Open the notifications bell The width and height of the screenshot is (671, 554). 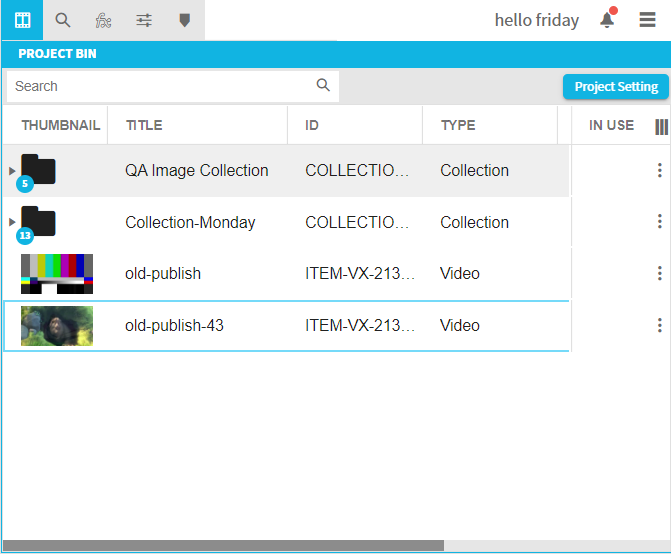pyautogui.click(x=607, y=20)
